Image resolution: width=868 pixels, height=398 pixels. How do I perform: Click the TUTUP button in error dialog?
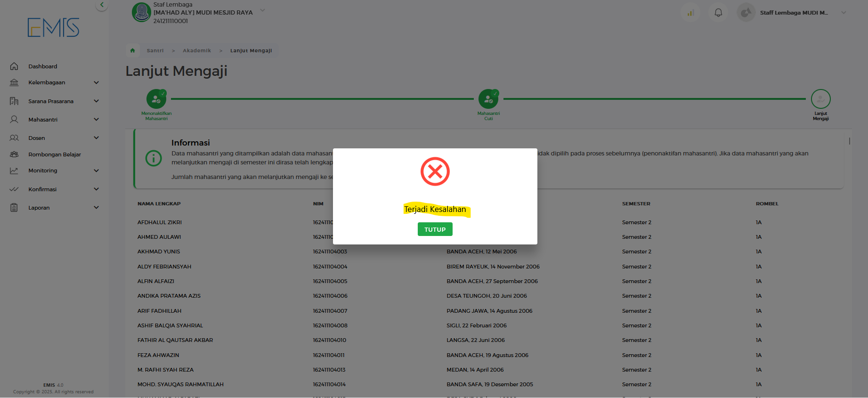[435, 229]
